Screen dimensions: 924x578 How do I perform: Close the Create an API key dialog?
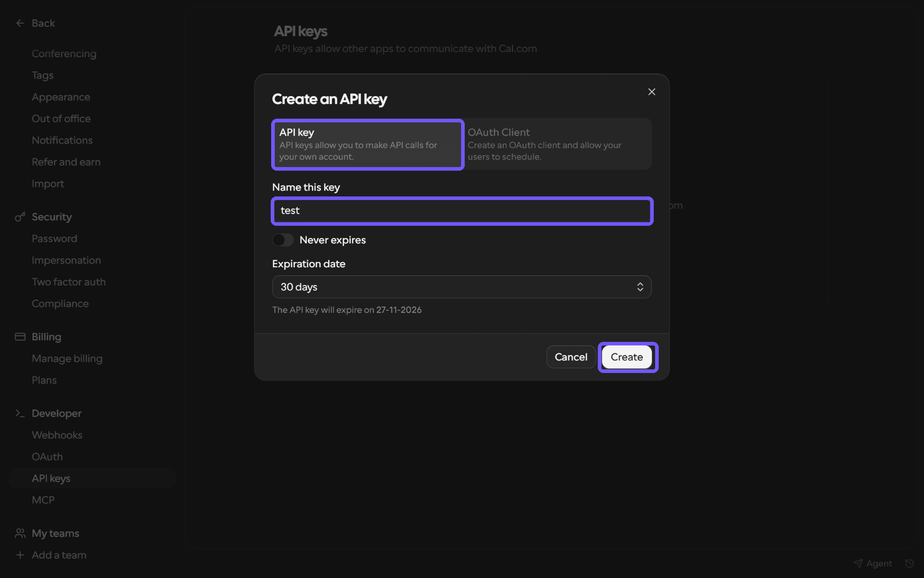point(651,92)
